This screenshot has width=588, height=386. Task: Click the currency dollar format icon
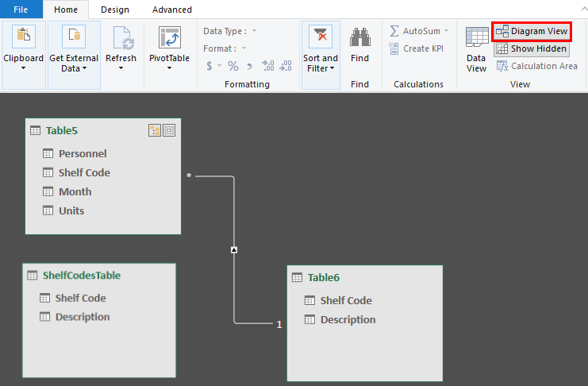click(x=209, y=66)
